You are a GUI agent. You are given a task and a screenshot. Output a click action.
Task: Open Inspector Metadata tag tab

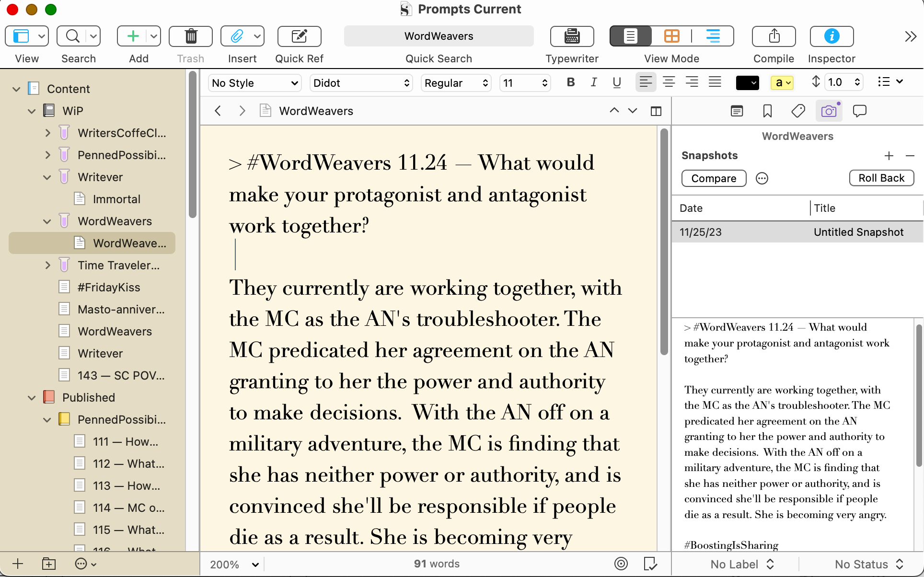(x=798, y=111)
